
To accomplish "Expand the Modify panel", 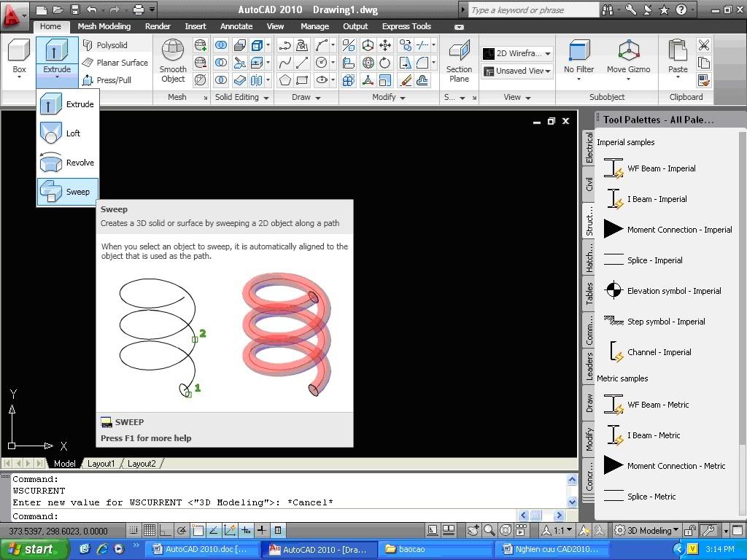I will coord(388,97).
